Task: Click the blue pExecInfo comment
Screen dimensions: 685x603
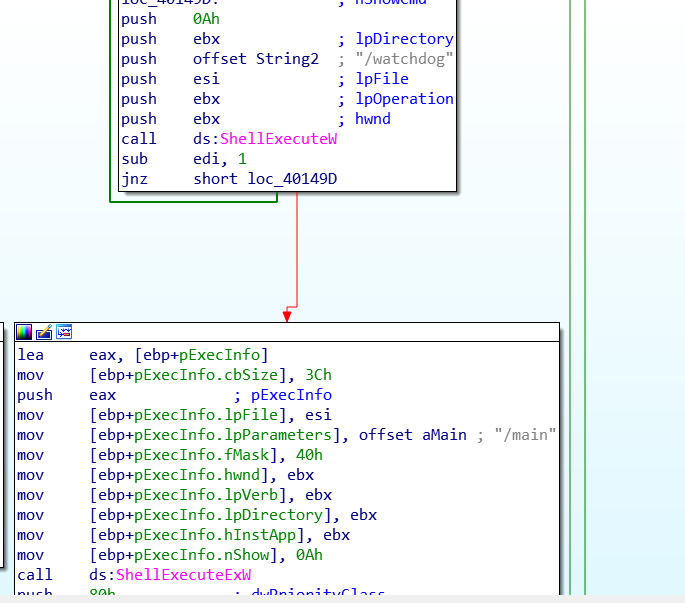Action: (291, 395)
